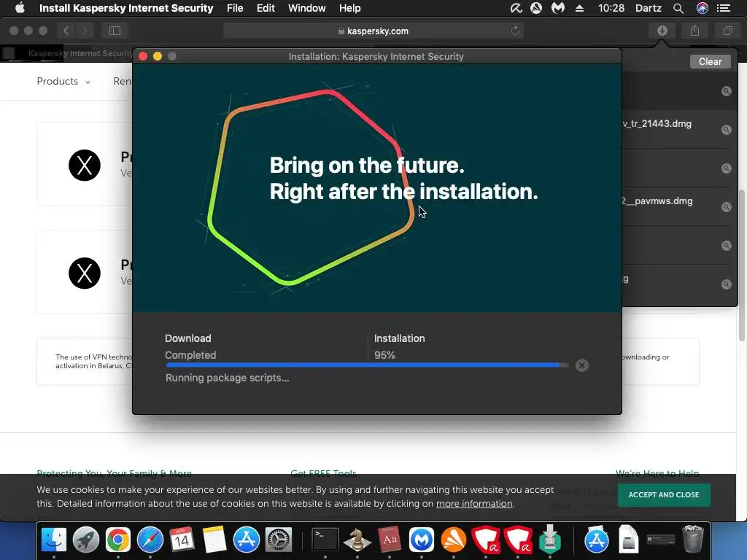Screen dimensions: 747x560
Task: Activate Siri from the menu bar
Action: [703, 8]
